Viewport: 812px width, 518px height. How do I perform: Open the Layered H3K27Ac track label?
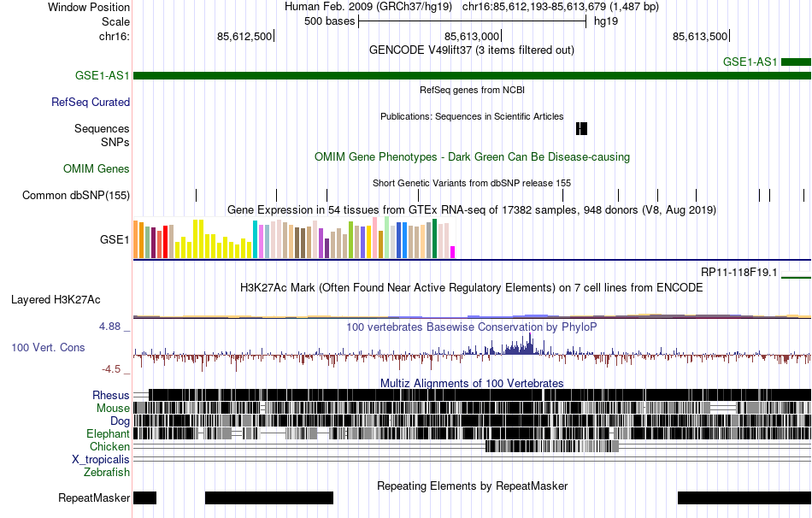pyautogui.click(x=56, y=299)
